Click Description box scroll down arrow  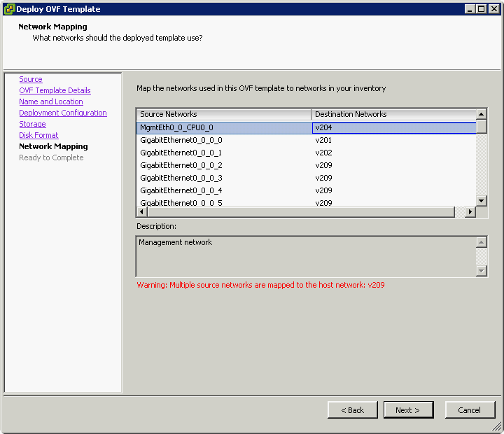(481, 271)
